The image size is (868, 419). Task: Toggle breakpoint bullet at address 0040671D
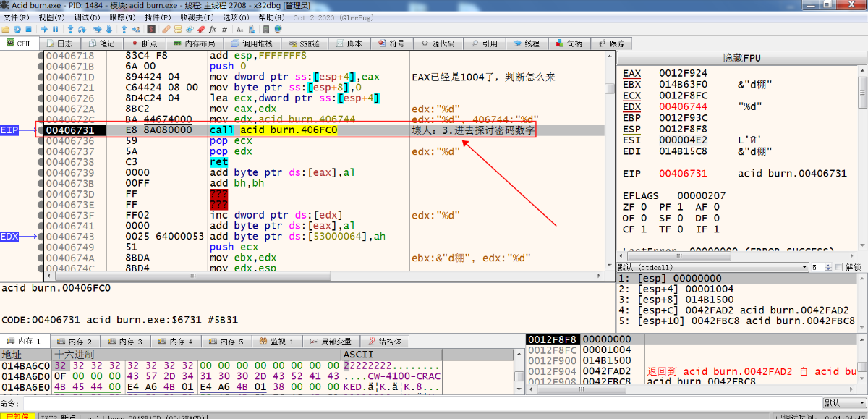40,77
